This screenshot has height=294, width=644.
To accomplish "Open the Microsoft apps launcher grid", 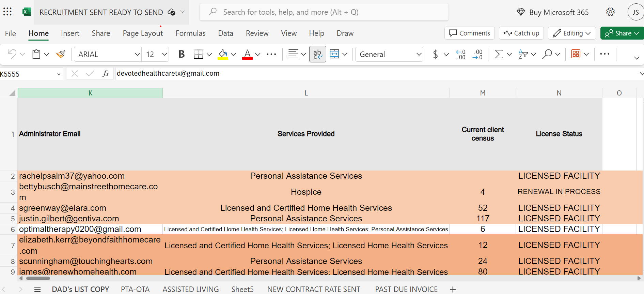I will coord(7,12).
